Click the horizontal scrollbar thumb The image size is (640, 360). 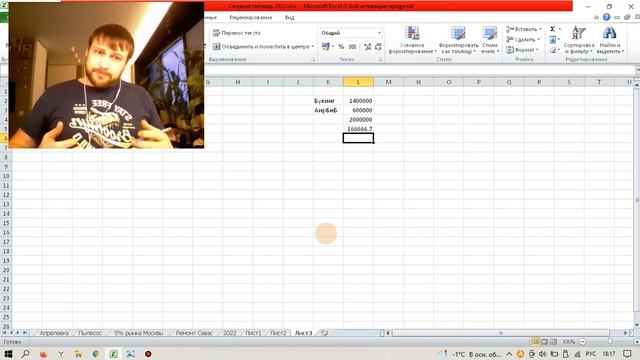500,333
